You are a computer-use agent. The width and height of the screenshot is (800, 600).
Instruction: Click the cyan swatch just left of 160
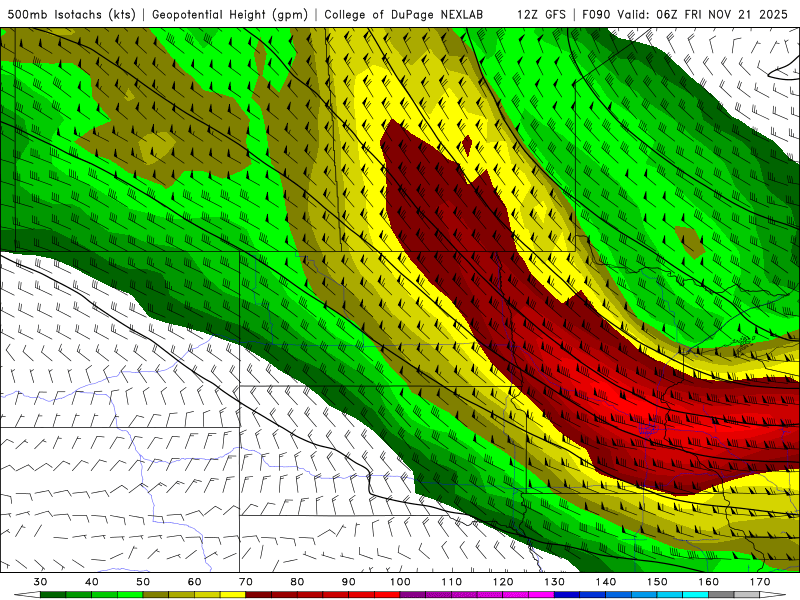(696, 595)
